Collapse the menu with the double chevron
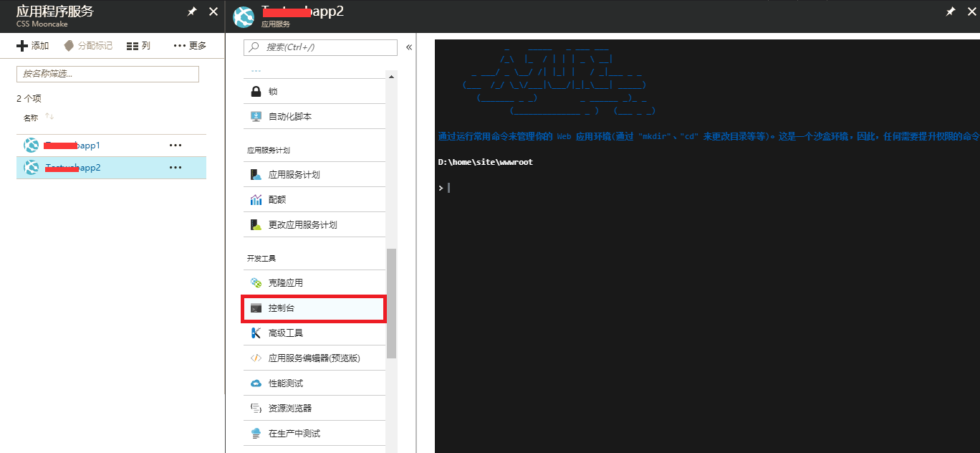Image resolution: width=980 pixels, height=453 pixels. pos(409,47)
